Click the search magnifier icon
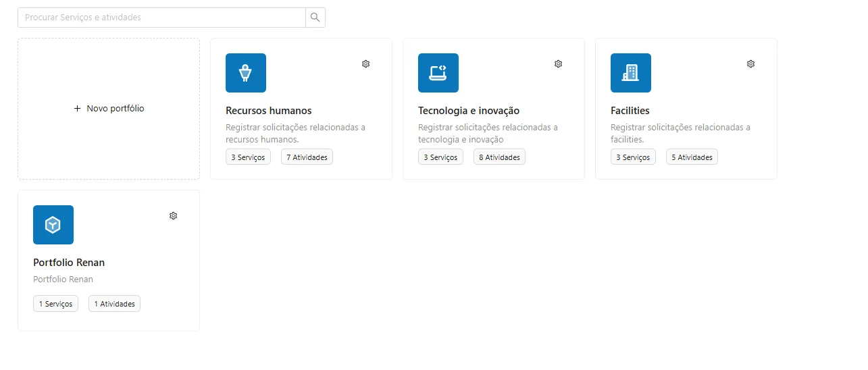The image size is (868, 370). click(315, 18)
